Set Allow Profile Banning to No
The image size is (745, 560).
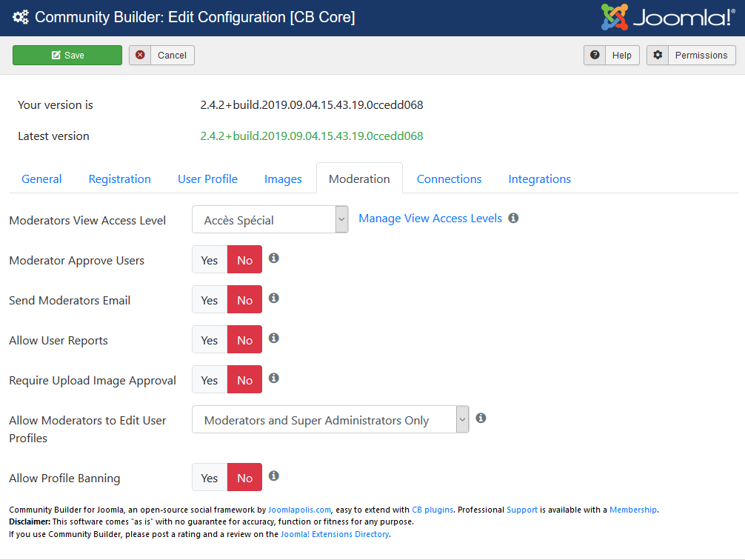click(244, 477)
